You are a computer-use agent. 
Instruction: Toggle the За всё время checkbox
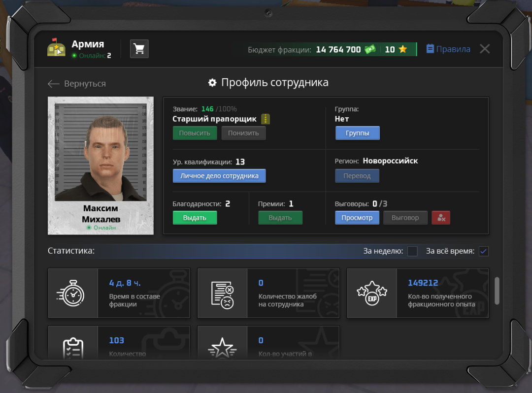(x=484, y=251)
